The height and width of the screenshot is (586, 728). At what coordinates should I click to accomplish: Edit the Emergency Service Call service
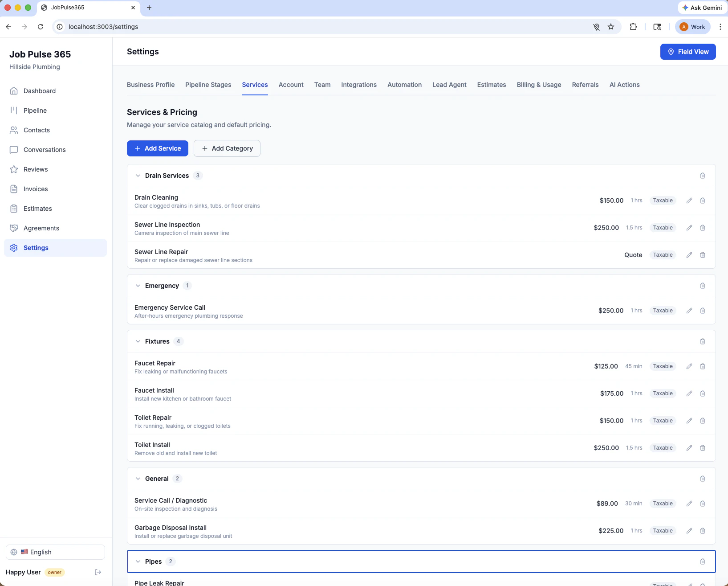click(689, 311)
